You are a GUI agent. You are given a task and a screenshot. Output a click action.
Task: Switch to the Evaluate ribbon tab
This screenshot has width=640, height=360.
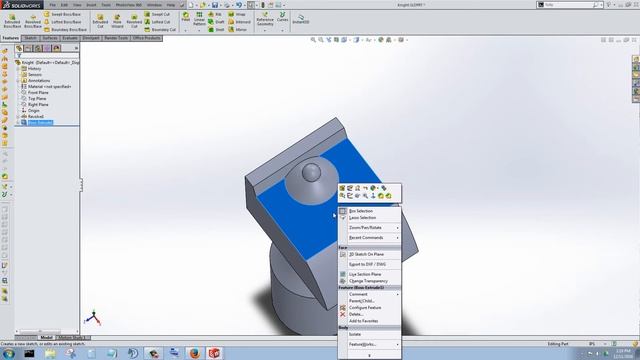[70, 38]
